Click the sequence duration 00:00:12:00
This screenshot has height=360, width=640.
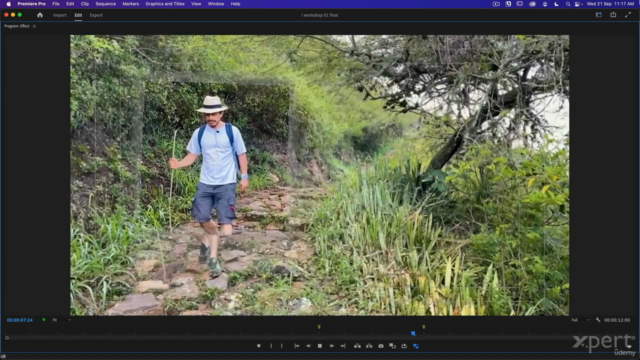[x=617, y=320]
